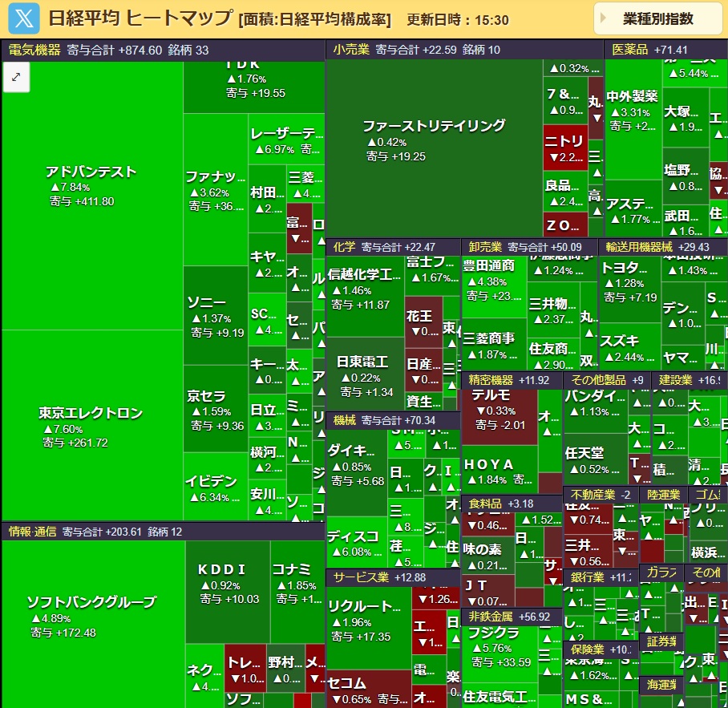This screenshot has height=708, width=728.
Task: Click the 中外製薬 tile
Action: click(x=633, y=119)
